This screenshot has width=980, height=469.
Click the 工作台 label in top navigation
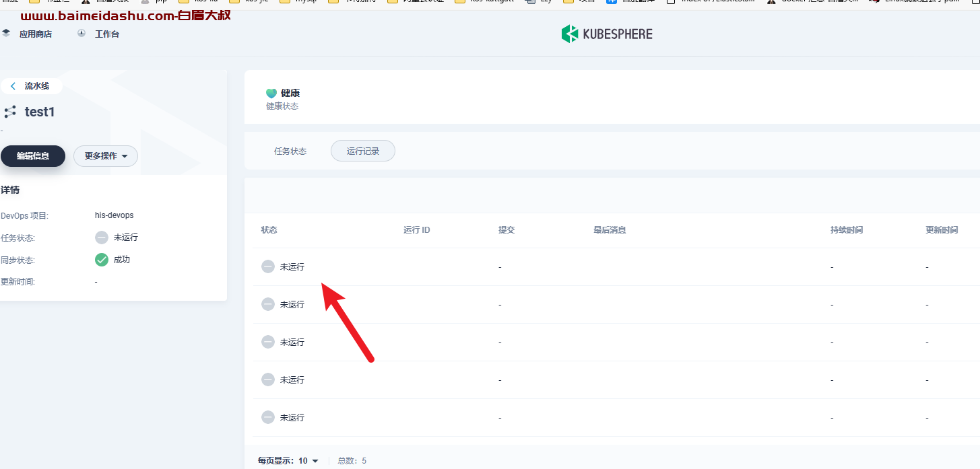(107, 34)
